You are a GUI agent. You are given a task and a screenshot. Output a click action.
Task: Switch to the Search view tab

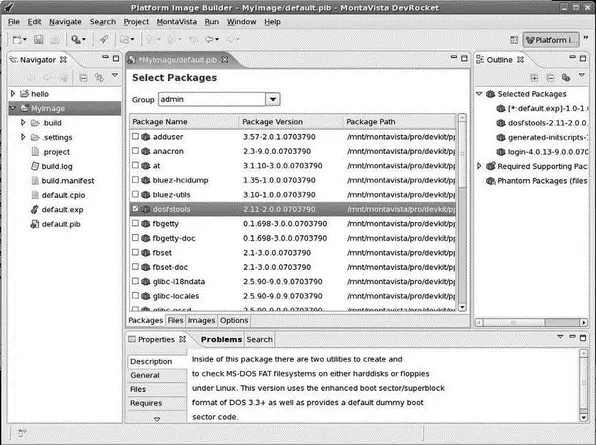(260, 339)
